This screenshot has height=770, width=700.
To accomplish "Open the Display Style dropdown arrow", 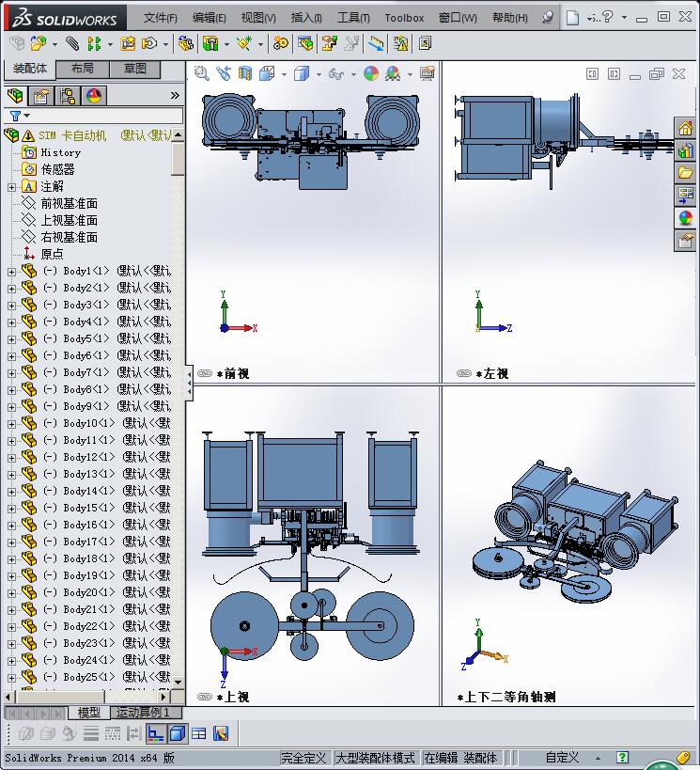I will pos(319,74).
